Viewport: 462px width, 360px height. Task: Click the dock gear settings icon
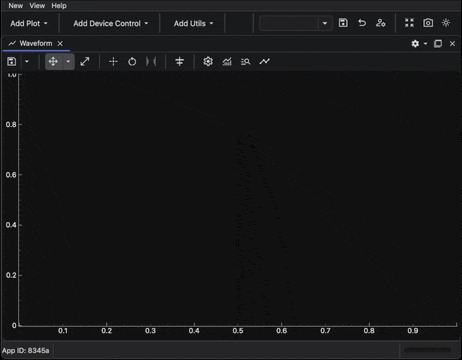coord(415,44)
